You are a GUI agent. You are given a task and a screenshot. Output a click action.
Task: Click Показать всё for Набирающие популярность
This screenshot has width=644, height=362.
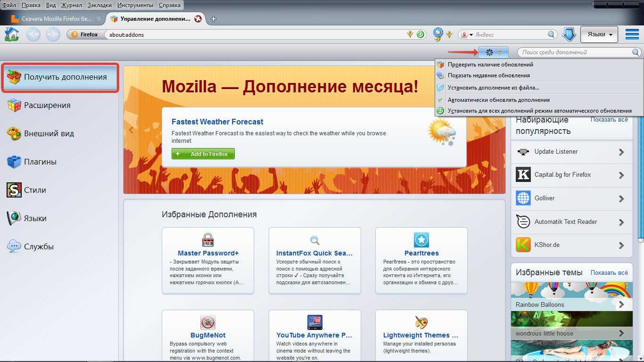(x=609, y=120)
